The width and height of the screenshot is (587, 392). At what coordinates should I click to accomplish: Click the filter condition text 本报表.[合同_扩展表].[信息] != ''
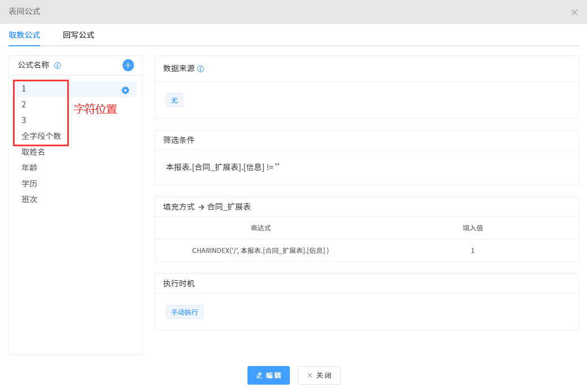[223, 167]
